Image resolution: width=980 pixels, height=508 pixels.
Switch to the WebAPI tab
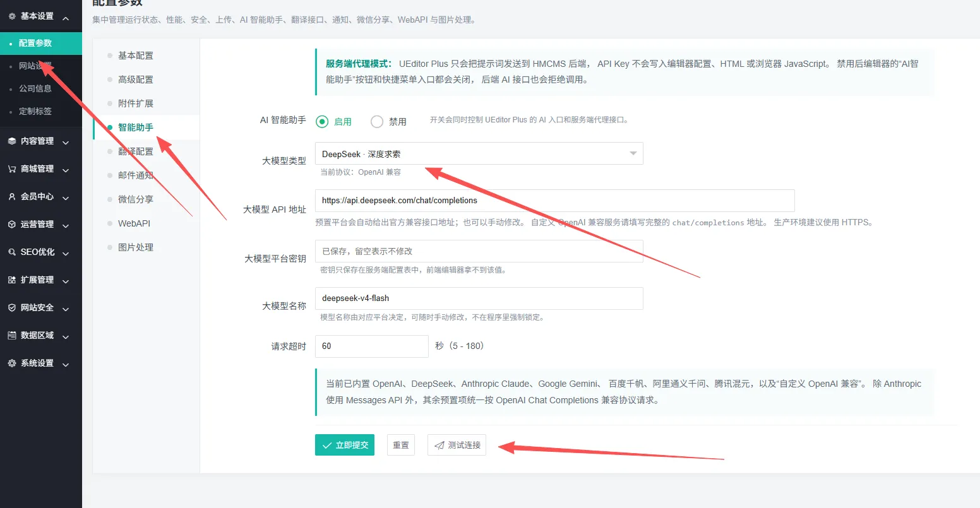click(x=146, y=223)
